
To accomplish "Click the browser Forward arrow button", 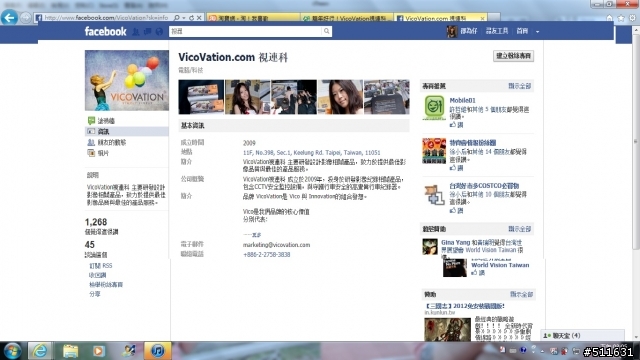I will [25, 18].
